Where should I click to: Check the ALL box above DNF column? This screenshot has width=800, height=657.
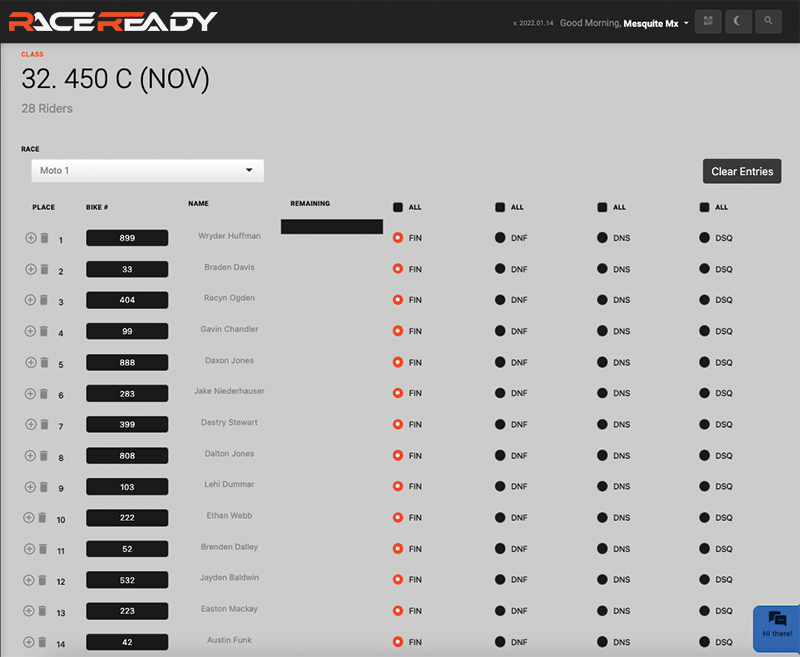pos(500,207)
